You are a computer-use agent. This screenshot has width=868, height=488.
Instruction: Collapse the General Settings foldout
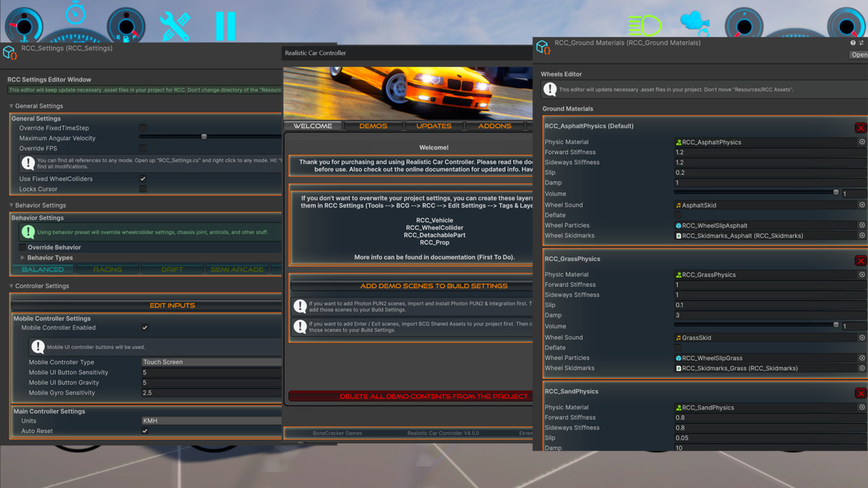coord(12,106)
